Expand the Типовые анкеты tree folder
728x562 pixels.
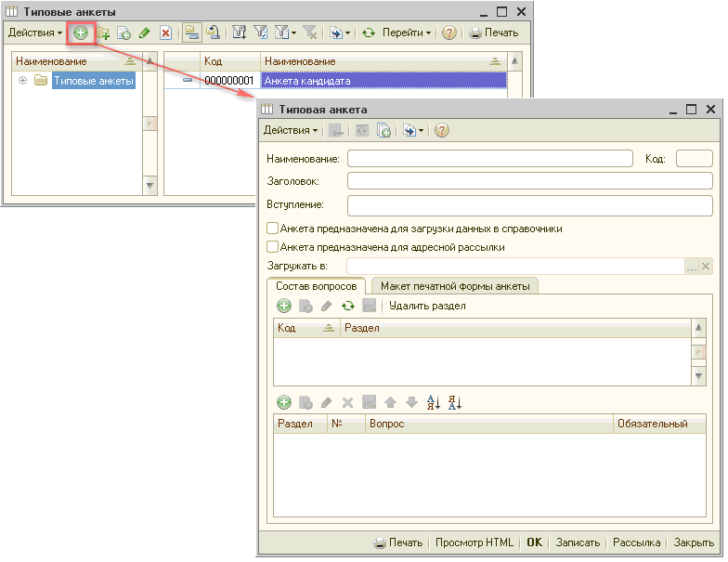[x=22, y=81]
